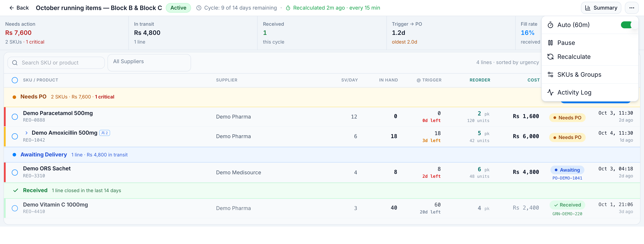
Task: Sort by the COST column header
Action: coord(533,80)
